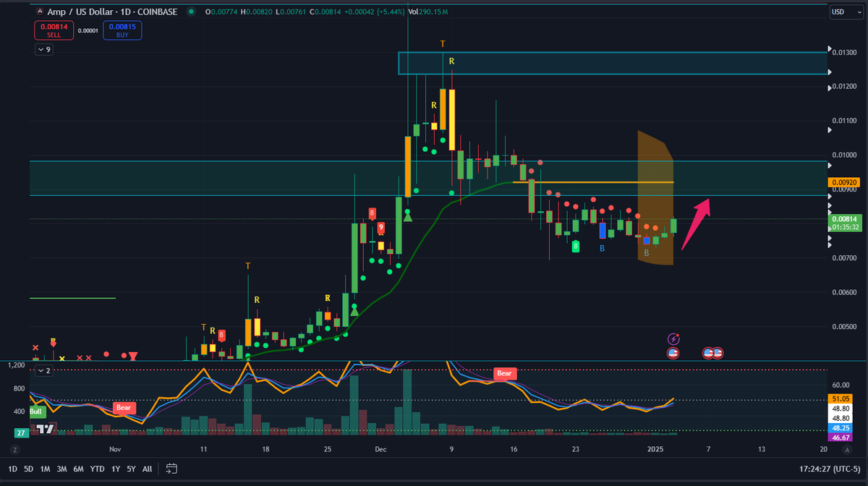Click the yellow X marker at bottom left

click(x=62, y=358)
